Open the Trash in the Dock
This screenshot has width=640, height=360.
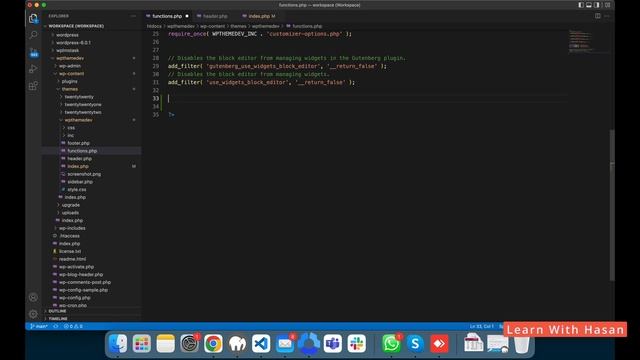[x=522, y=344]
